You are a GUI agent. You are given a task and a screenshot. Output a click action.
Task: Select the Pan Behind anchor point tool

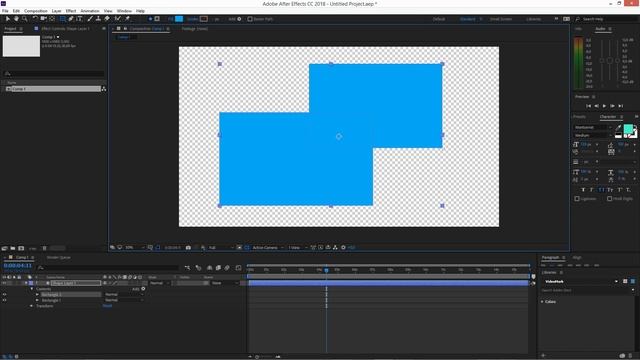pos(52,19)
